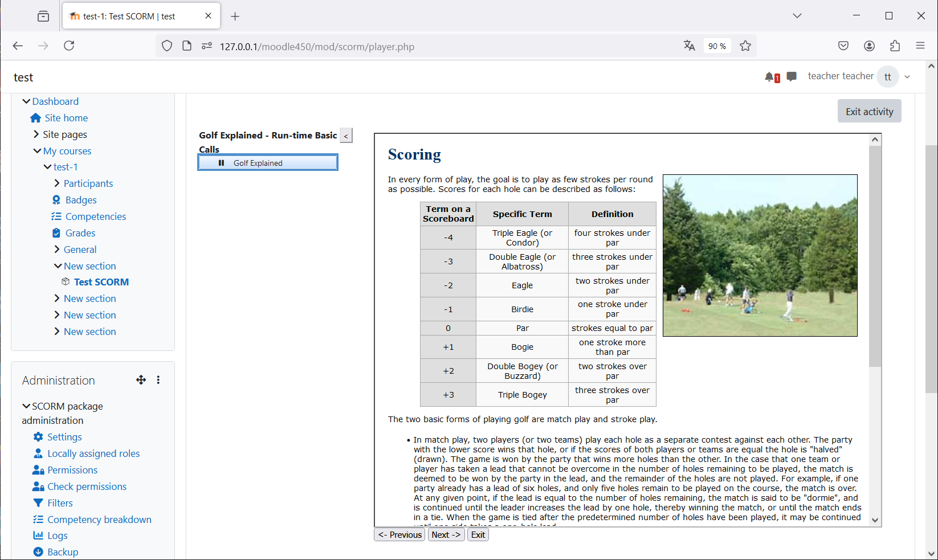Click the browser forward arrow
The image size is (938, 560).
(x=43, y=46)
